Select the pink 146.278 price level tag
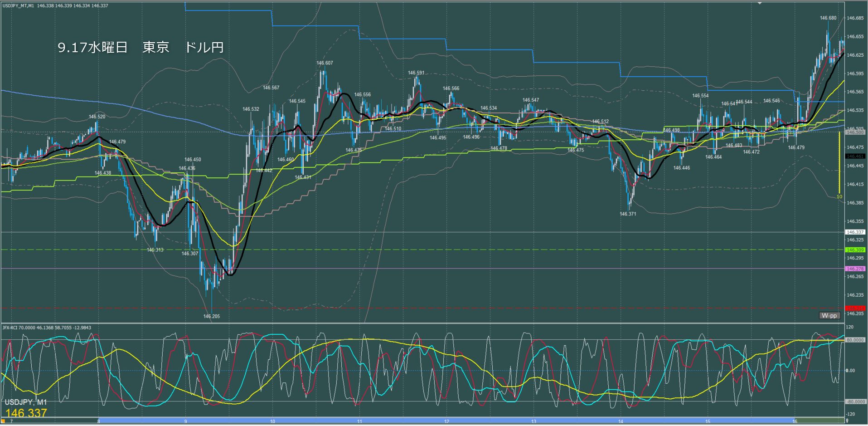The image size is (868, 426). point(855,269)
